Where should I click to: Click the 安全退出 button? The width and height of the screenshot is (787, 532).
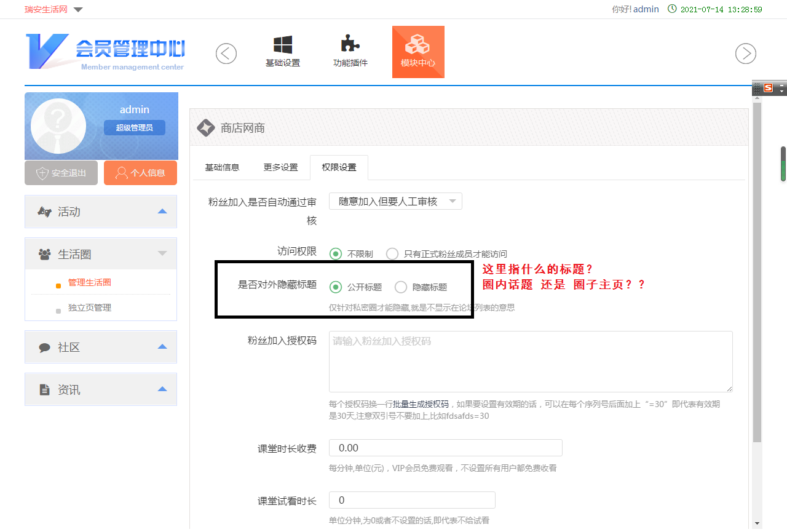61,173
